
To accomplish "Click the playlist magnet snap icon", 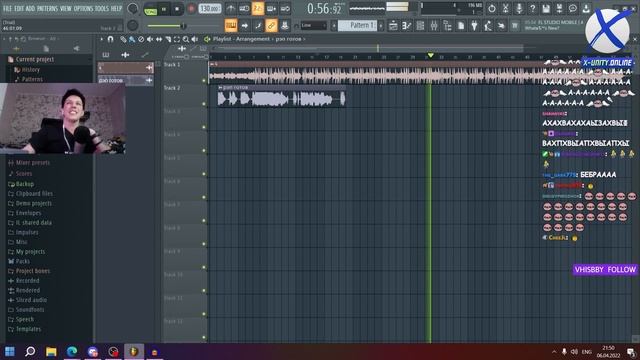I will (110, 39).
